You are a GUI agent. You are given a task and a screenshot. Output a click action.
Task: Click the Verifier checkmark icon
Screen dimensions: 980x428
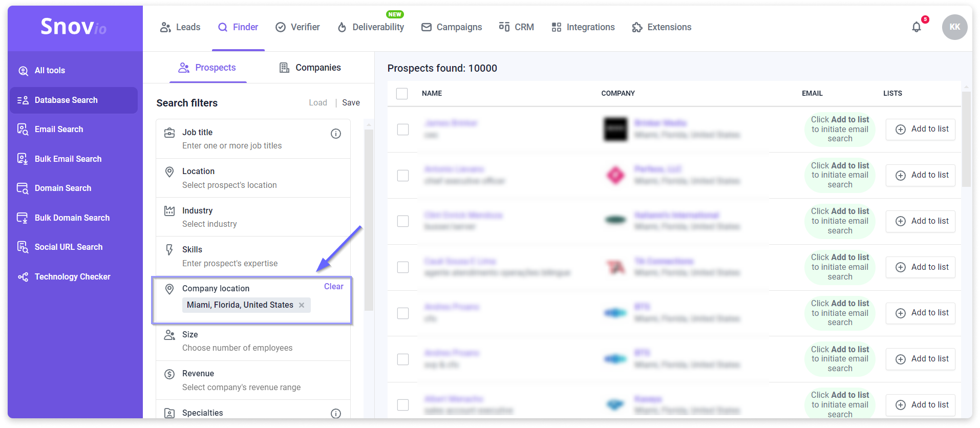pos(281,27)
